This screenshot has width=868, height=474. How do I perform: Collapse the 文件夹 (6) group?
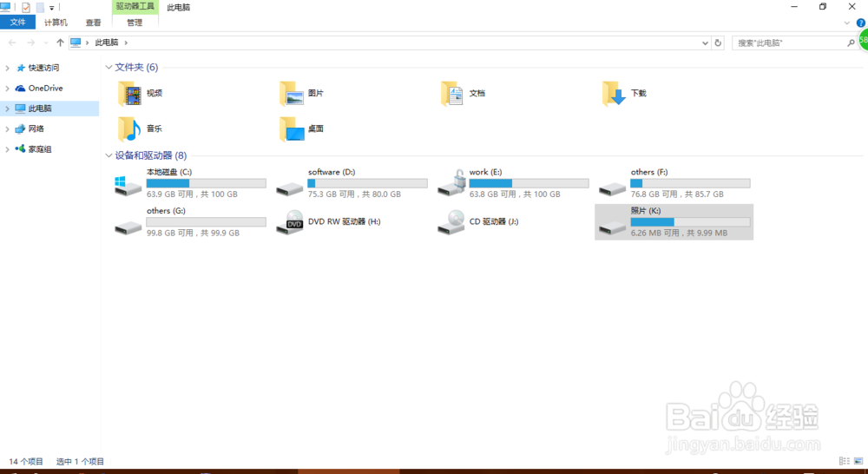point(108,67)
